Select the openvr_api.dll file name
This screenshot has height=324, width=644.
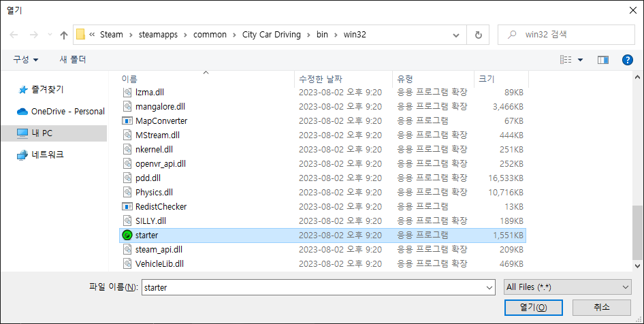(161, 163)
